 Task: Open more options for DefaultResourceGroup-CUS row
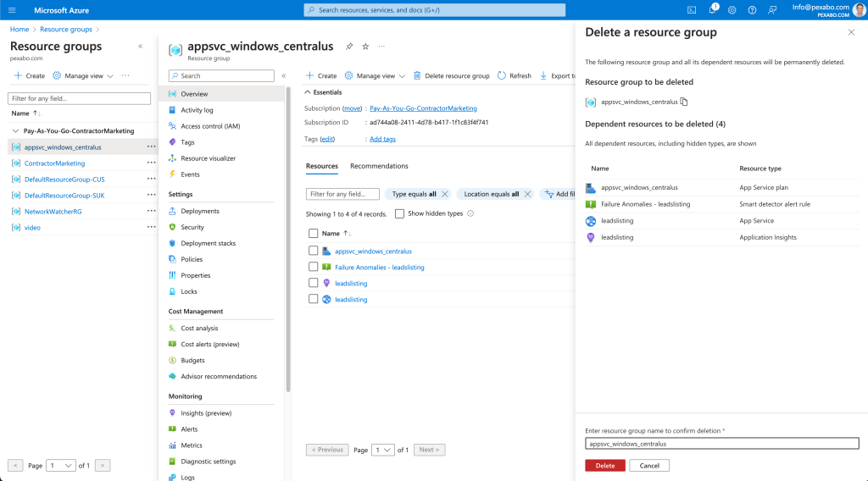(x=151, y=180)
